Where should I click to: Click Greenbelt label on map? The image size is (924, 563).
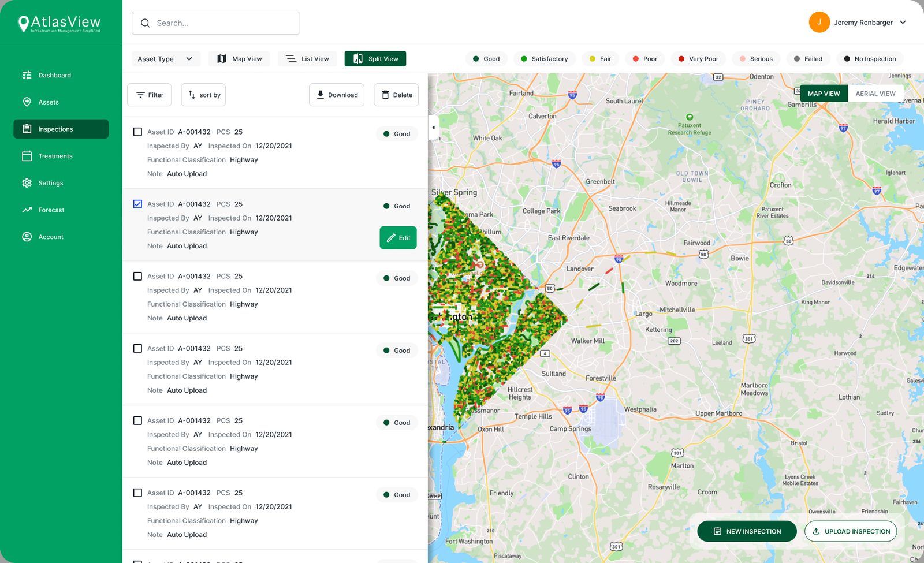[x=600, y=181]
